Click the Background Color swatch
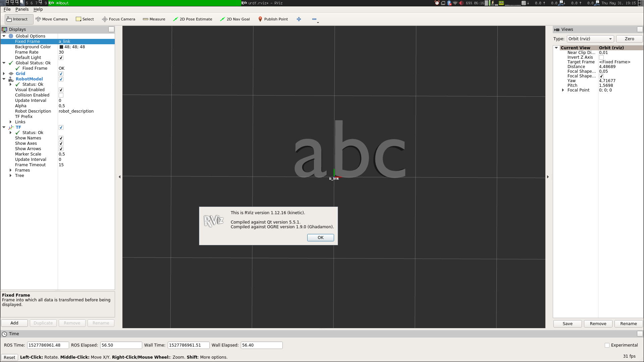This screenshot has width=644, height=362. [61, 47]
